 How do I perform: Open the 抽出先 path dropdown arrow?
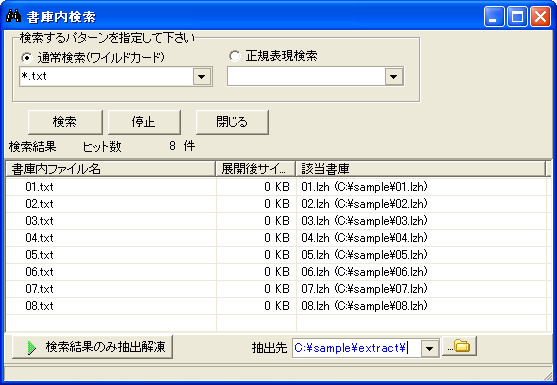click(x=429, y=348)
